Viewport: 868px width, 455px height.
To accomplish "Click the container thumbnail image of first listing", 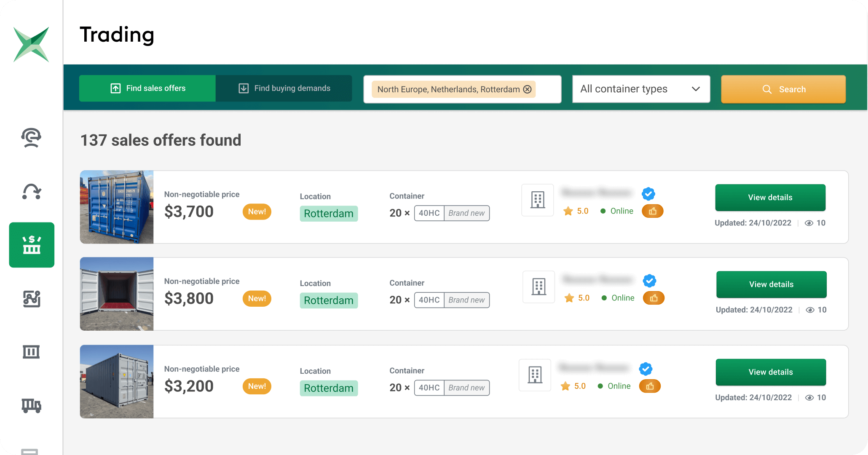I will pos(117,207).
